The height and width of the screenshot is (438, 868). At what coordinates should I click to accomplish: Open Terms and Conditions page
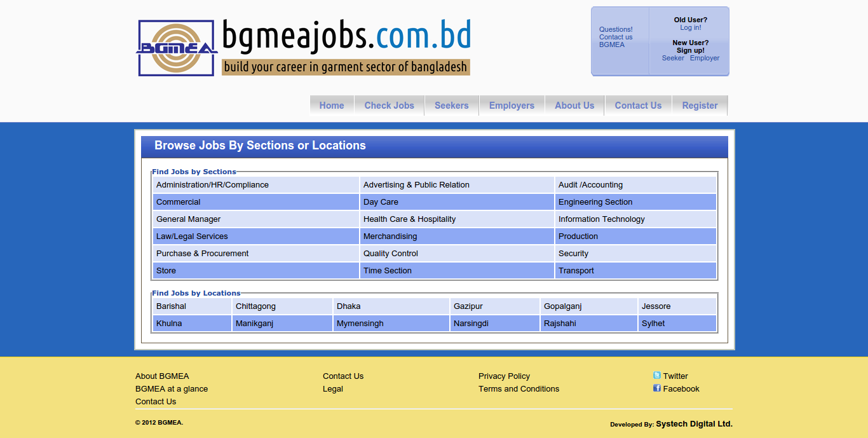tap(519, 389)
